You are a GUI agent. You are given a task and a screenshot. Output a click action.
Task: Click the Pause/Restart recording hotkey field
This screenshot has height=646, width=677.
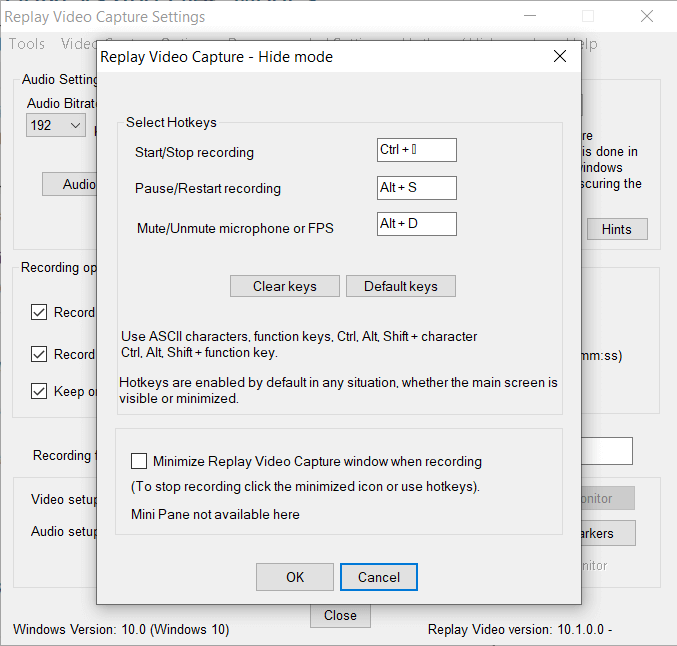click(417, 188)
